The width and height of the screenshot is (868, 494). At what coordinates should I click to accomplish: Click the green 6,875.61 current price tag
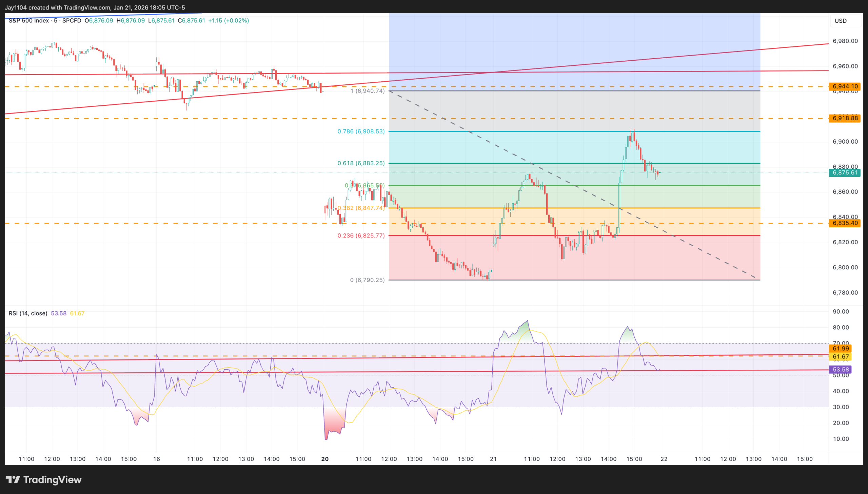coord(845,172)
